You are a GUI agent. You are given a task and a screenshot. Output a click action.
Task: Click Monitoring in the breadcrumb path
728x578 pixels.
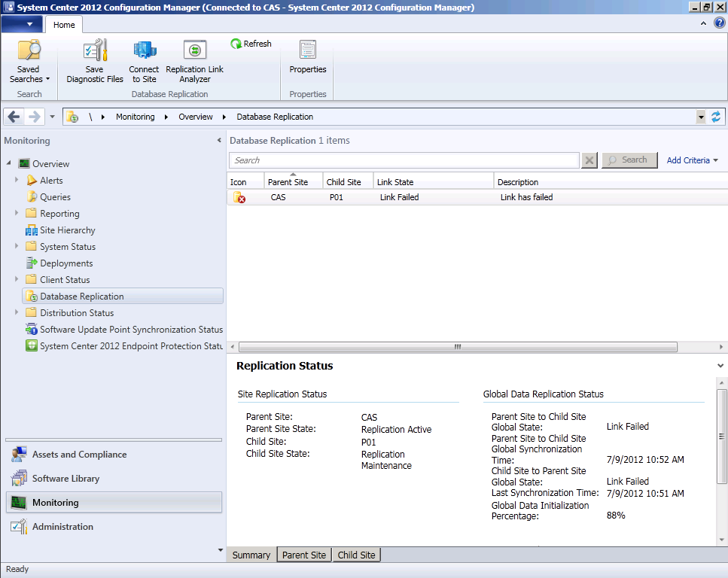135,117
